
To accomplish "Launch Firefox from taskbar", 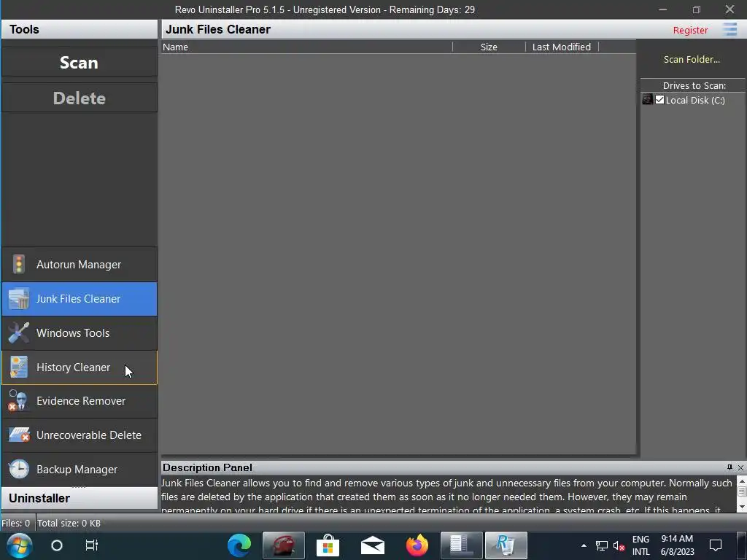I will point(417,545).
